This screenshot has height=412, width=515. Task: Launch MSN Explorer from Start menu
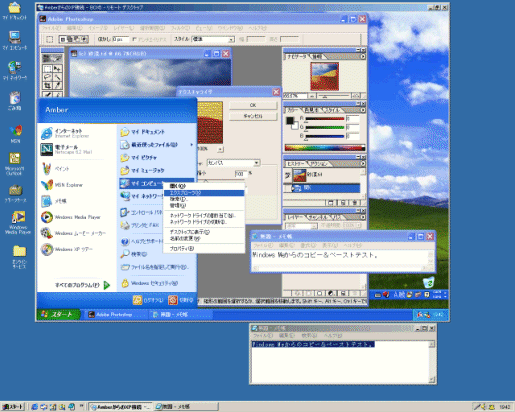click(x=62, y=185)
